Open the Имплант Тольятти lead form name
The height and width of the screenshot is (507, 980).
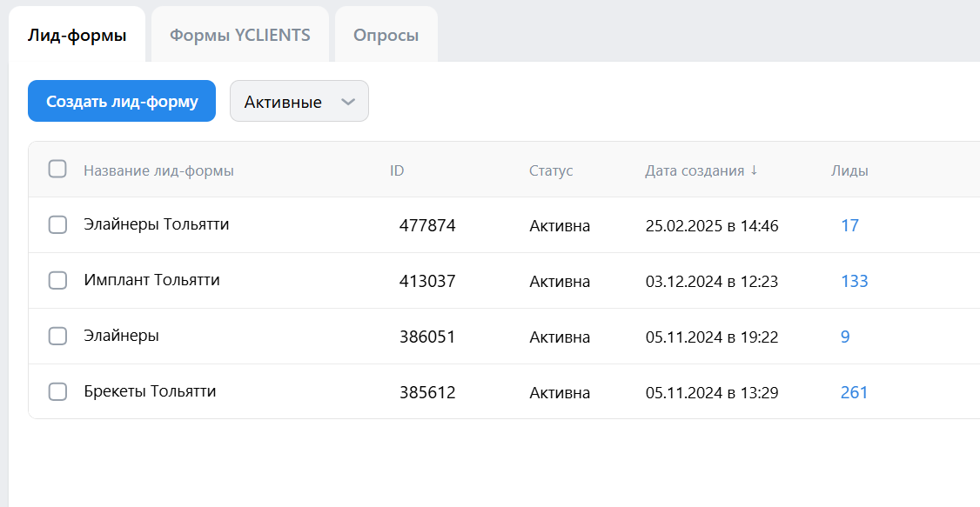pos(151,280)
